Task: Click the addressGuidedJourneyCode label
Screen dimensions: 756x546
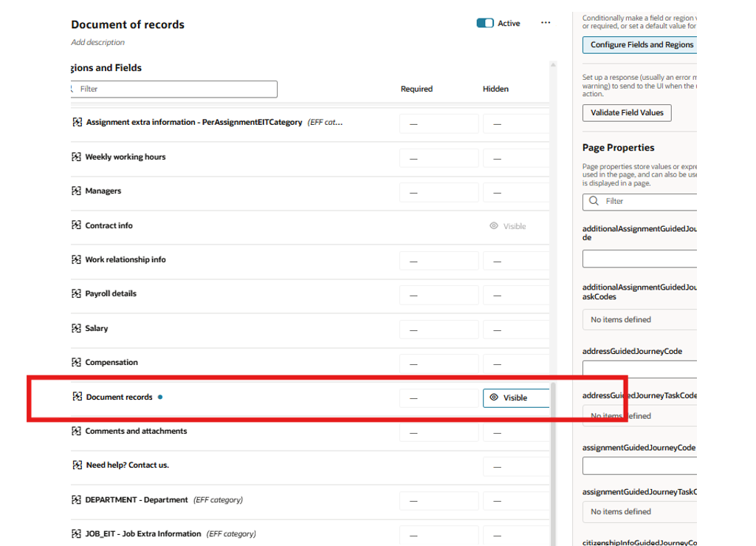Action: [x=632, y=351]
